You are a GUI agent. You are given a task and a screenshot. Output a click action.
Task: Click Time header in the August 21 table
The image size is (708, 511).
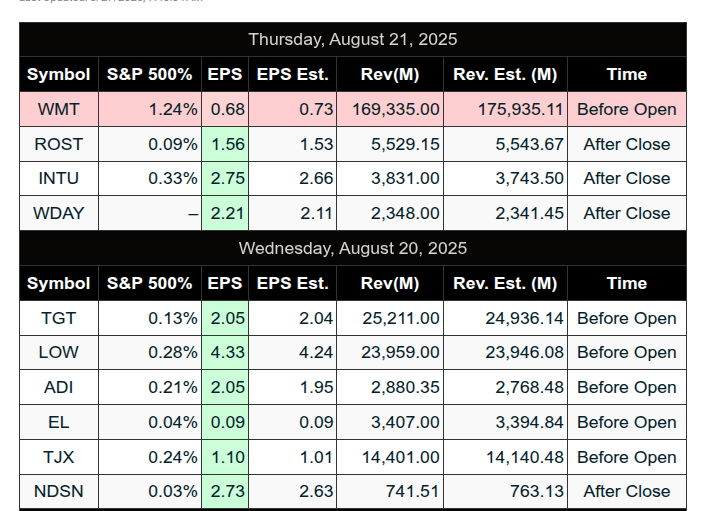point(627,74)
